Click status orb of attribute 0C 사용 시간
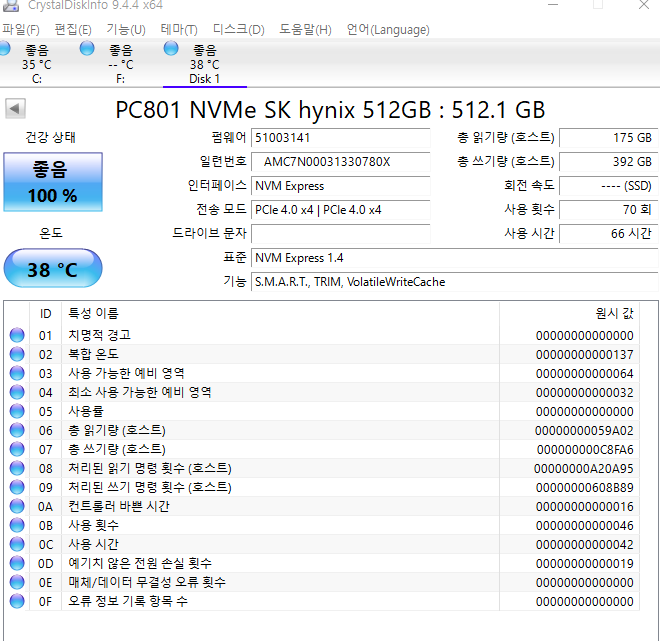 [17, 544]
